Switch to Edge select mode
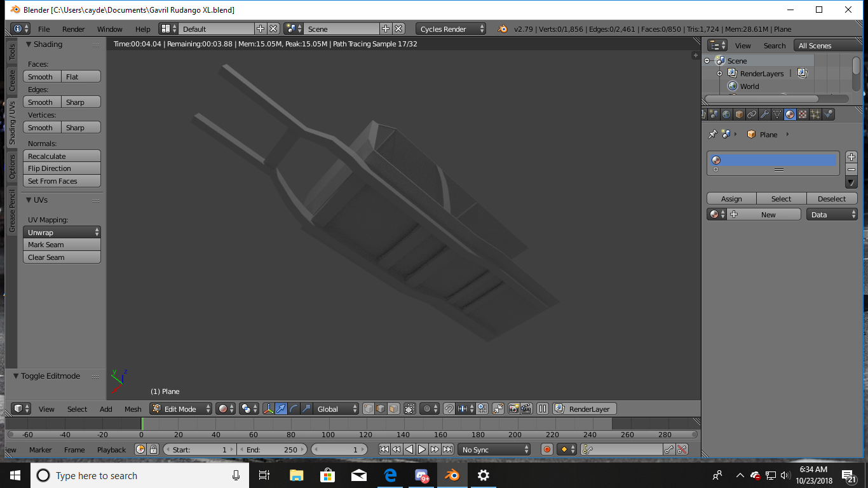Viewport: 868px width, 488px height. pos(381,409)
